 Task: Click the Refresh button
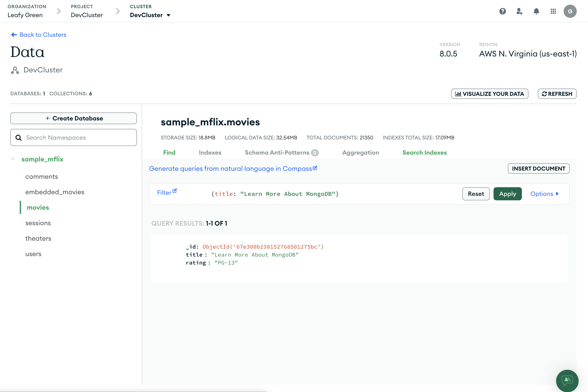[x=557, y=94]
